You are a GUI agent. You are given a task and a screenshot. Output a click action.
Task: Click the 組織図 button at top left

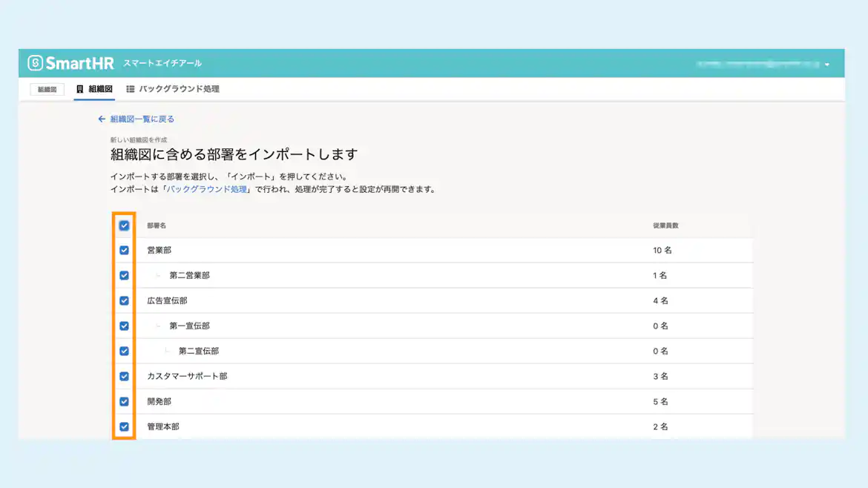click(x=46, y=89)
